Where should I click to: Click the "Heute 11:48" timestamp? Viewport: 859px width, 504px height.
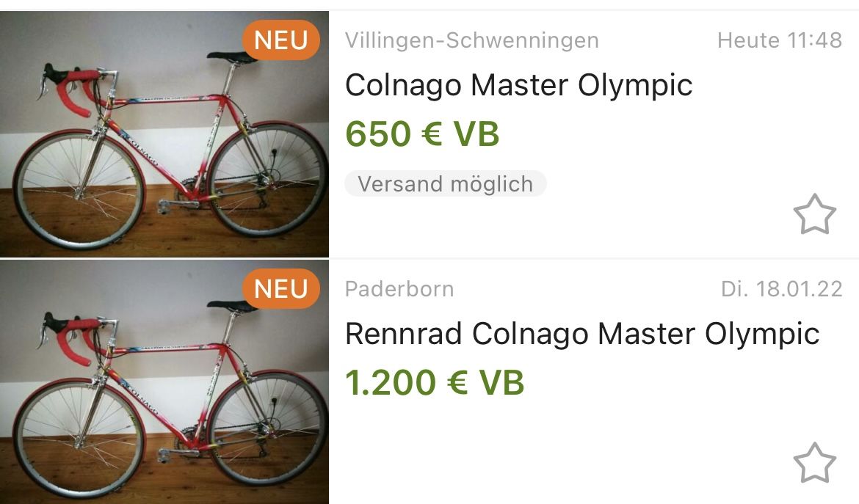pos(779,40)
